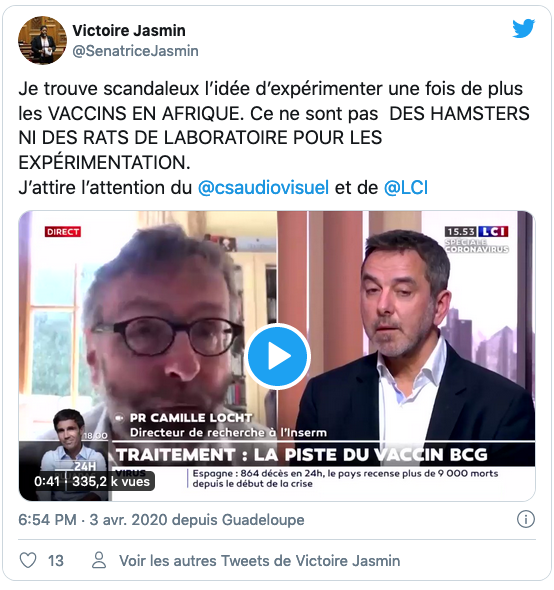This screenshot has height=590, width=554.
Task: Like the tweet with heart icon
Action: point(28,560)
